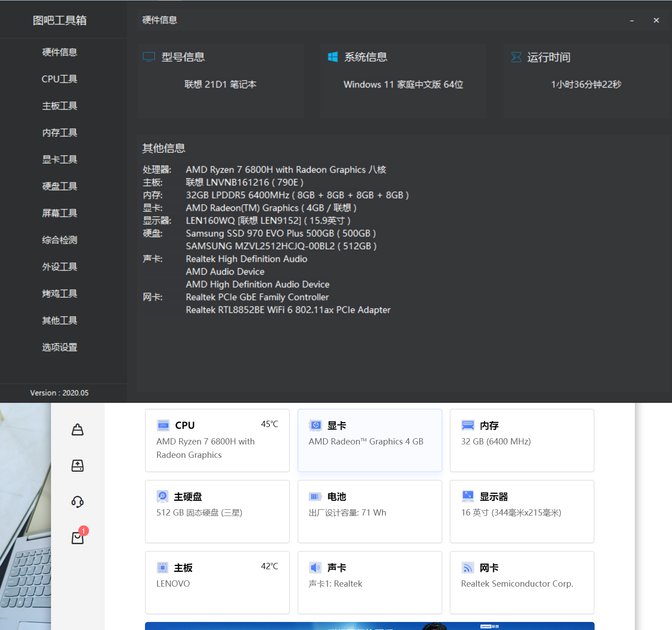Click the chip icon on 主板 card
This screenshot has height=630, width=672.
(163, 567)
